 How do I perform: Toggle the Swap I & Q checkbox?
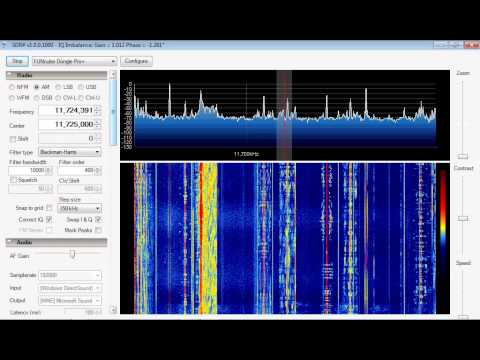[x=98, y=219]
